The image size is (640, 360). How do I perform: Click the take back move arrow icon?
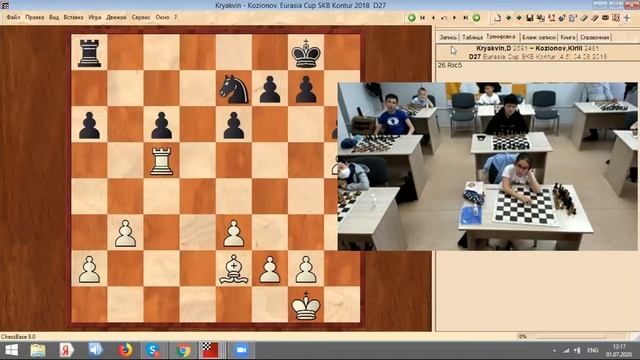coord(444,18)
